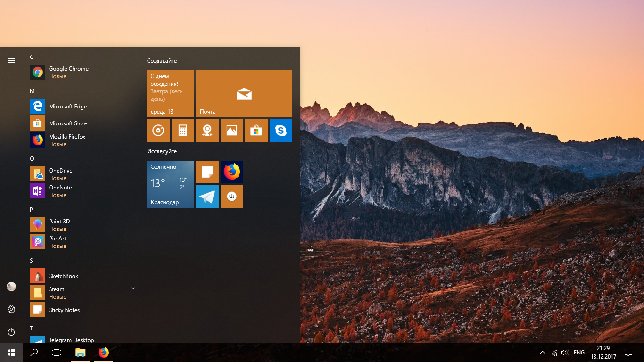The height and width of the screenshot is (362, 644).
Task: Open File Explorer from the taskbar
Action: pos(81,353)
